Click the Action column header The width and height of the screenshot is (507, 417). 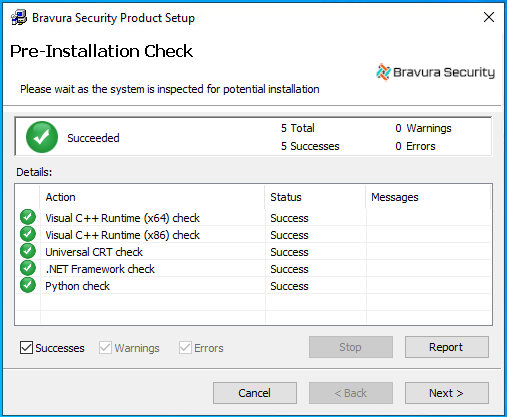tap(152, 197)
